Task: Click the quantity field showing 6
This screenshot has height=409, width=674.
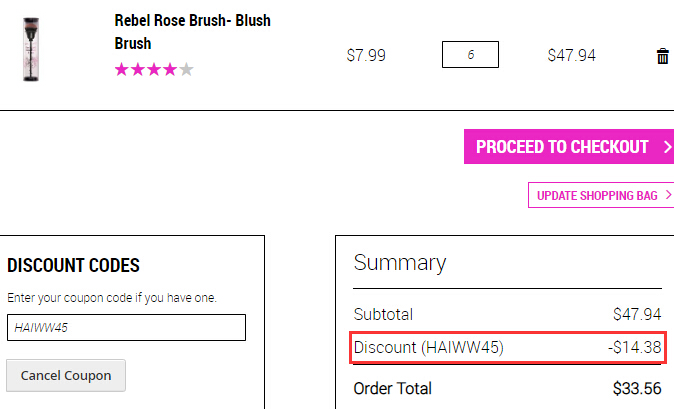Action: point(470,55)
